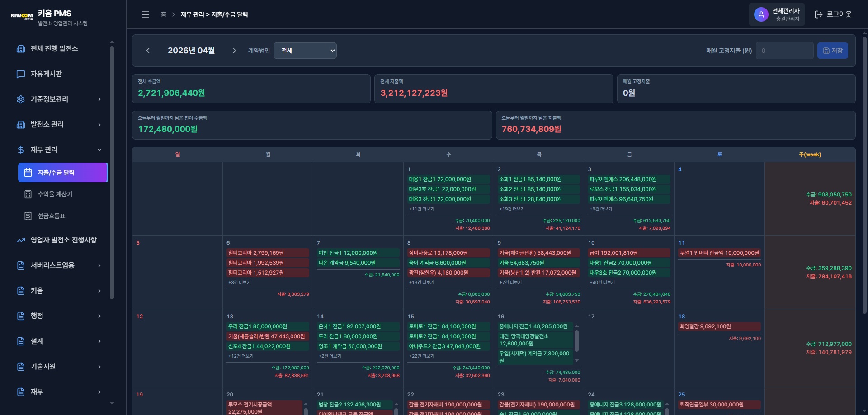
Task: Click the 전체관리자 user avatar icon
Action: coord(761,14)
